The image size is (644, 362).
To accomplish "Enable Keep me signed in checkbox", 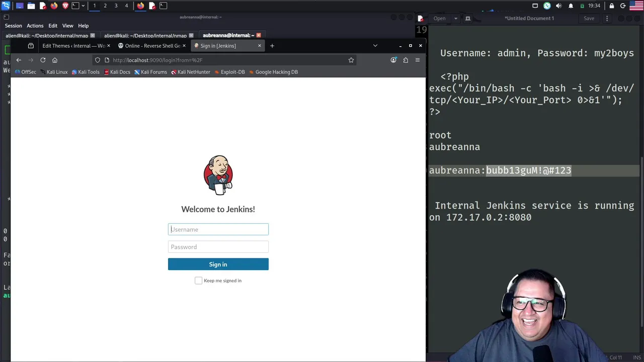I will coord(199,281).
